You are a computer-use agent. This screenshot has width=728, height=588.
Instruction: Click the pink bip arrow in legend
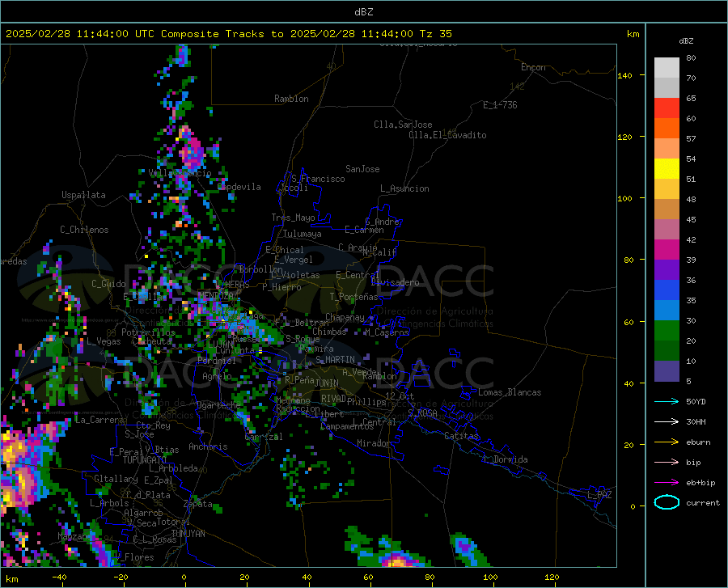coord(667,463)
